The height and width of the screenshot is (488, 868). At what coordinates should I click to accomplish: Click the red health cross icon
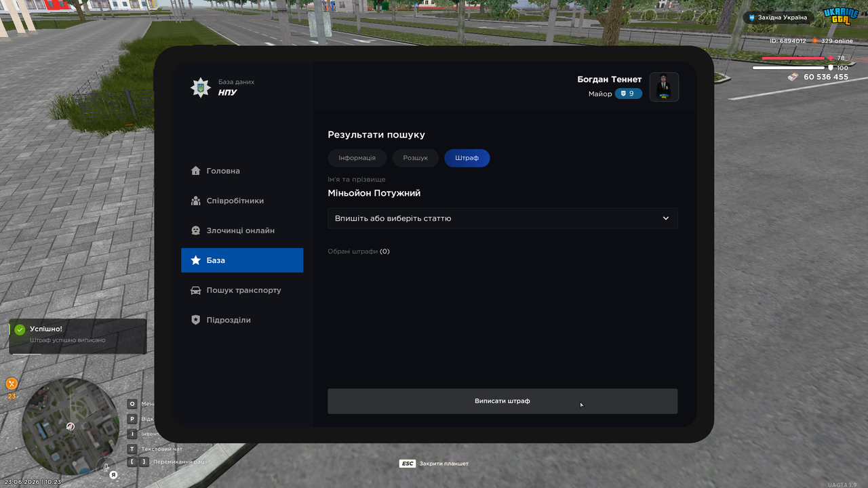coord(831,58)
